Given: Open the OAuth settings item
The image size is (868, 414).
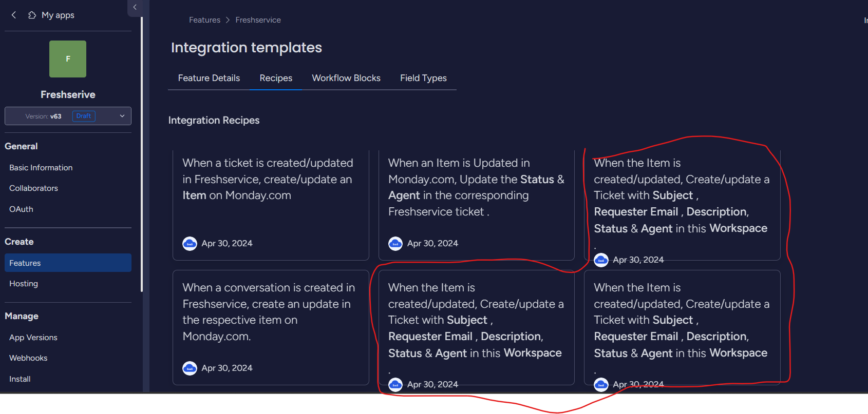Looking at the screenshot, I should click(x=21, y=209).
